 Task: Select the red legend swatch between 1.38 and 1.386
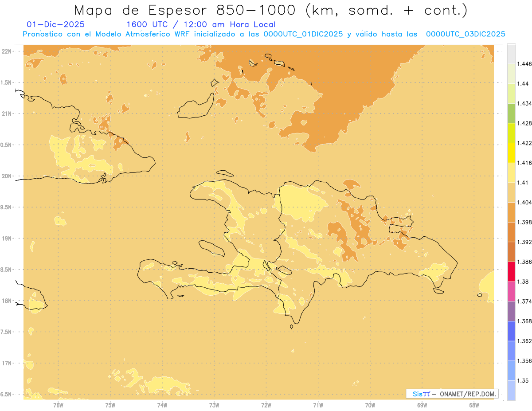click(x=511, y=271)
